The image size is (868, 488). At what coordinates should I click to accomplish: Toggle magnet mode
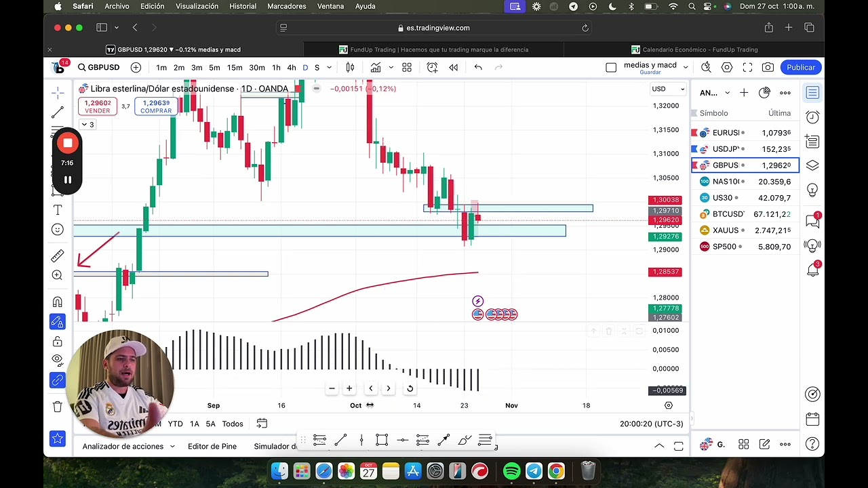click(58, 302)
